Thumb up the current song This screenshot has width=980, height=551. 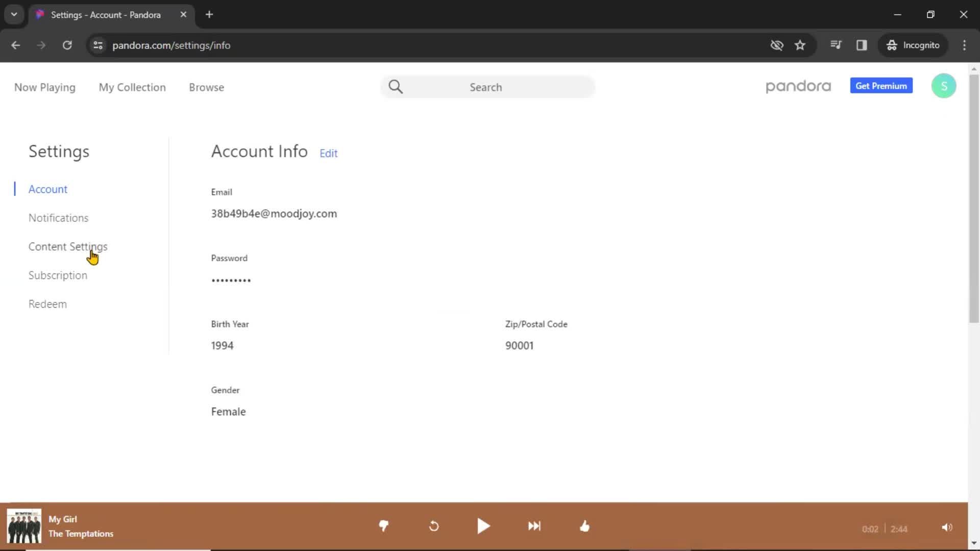click(x=584, y=526)
